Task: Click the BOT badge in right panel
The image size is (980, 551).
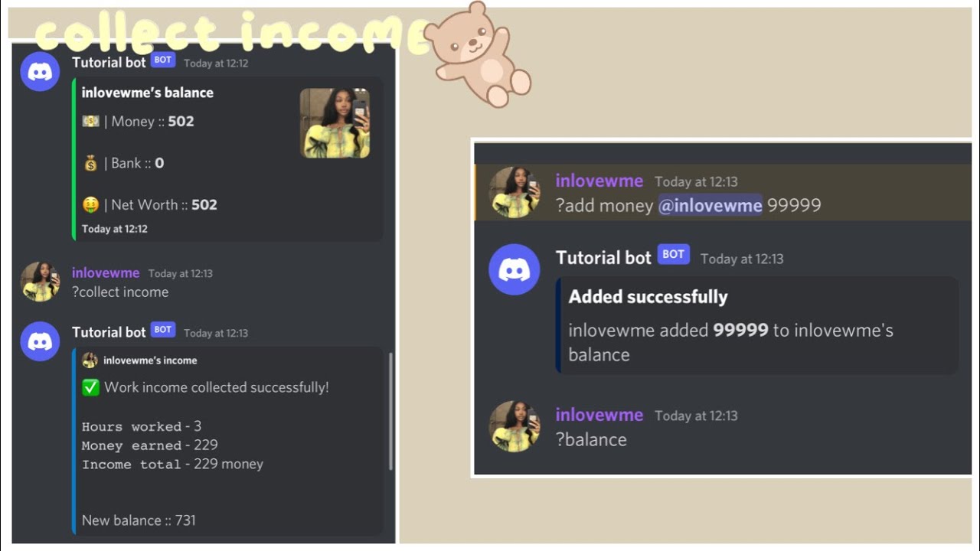Action: (x=673, y=255)
